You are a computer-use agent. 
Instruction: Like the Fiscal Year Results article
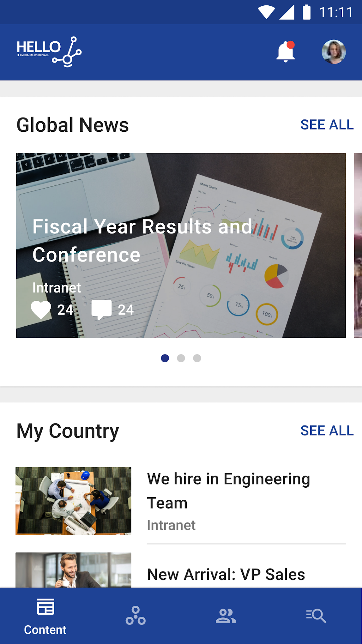(x=41, y=309)
